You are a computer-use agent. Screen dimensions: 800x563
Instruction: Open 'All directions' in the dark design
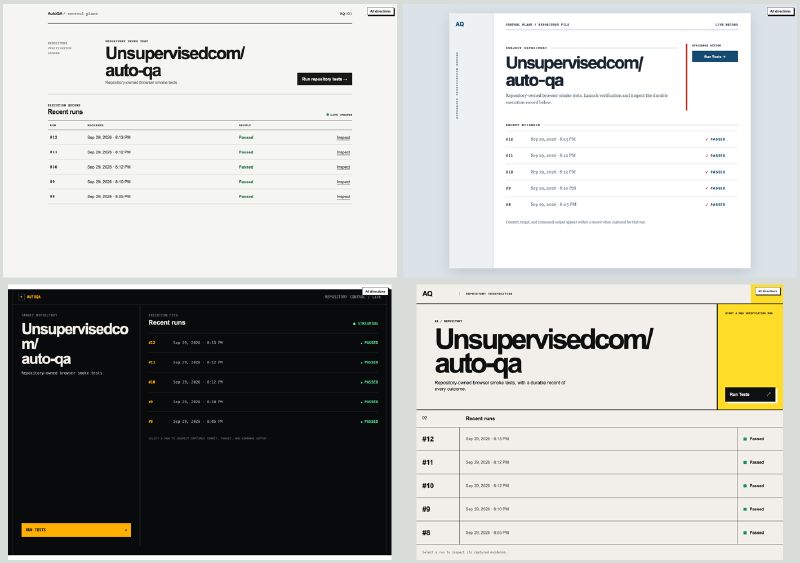click(x=375, y=291)
